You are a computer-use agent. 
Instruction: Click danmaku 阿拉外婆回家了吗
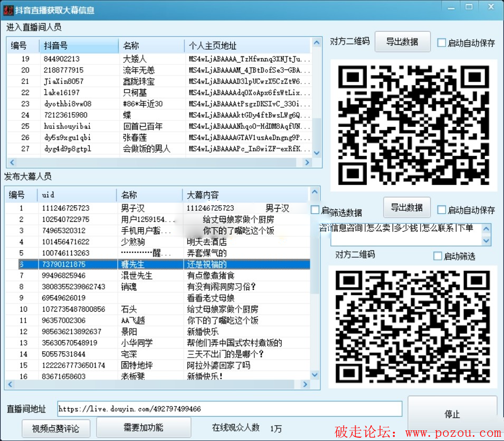click(218, 365)
